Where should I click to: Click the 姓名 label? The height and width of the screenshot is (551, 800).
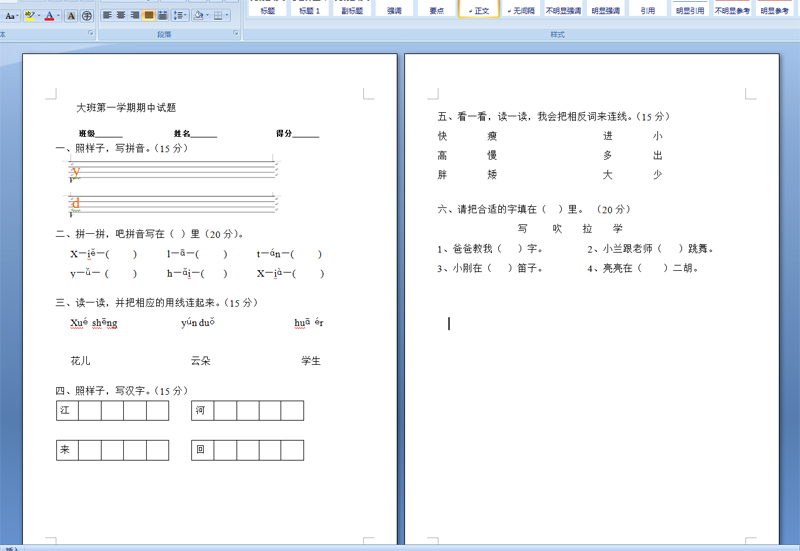coord(182,134)
